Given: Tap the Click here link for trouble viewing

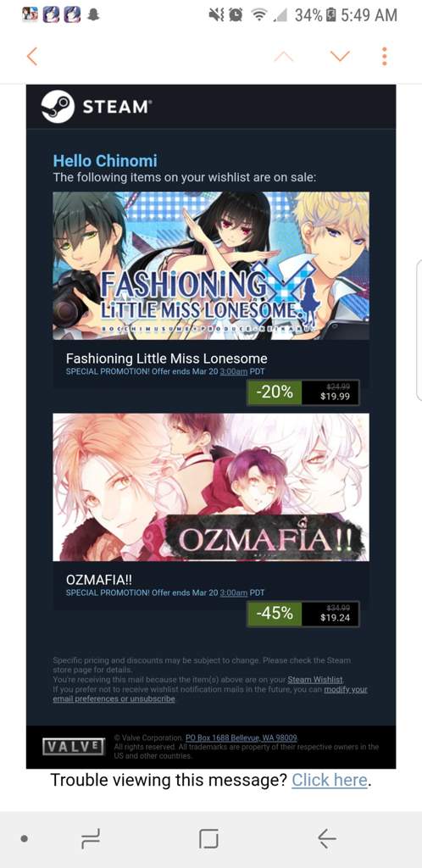Looking at the screenshot, I should (x=330, y=780).
